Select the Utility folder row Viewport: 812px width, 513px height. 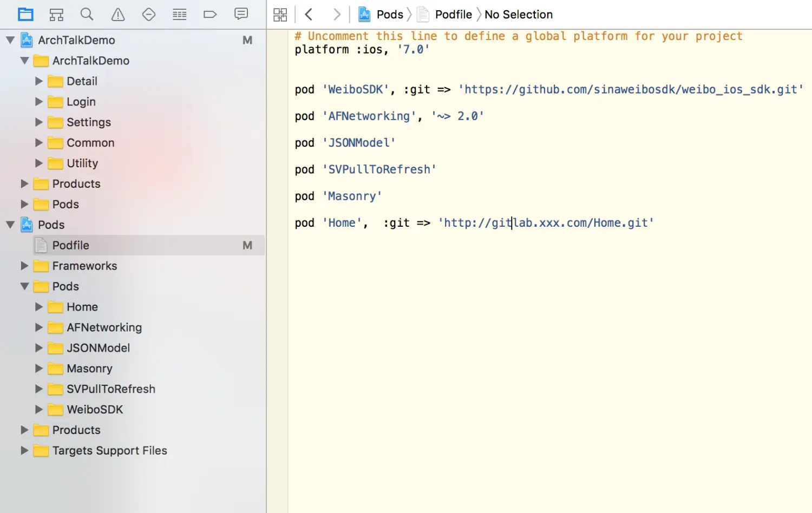click(x=133, y=163)
